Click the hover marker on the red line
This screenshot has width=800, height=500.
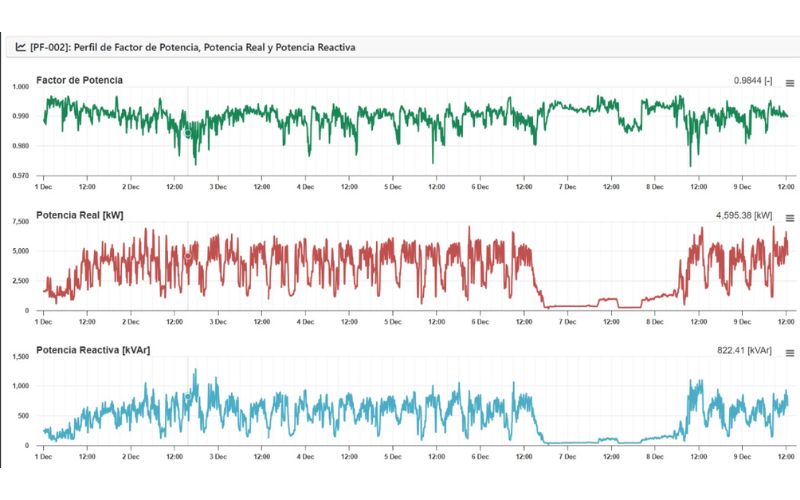coord(187,256)
